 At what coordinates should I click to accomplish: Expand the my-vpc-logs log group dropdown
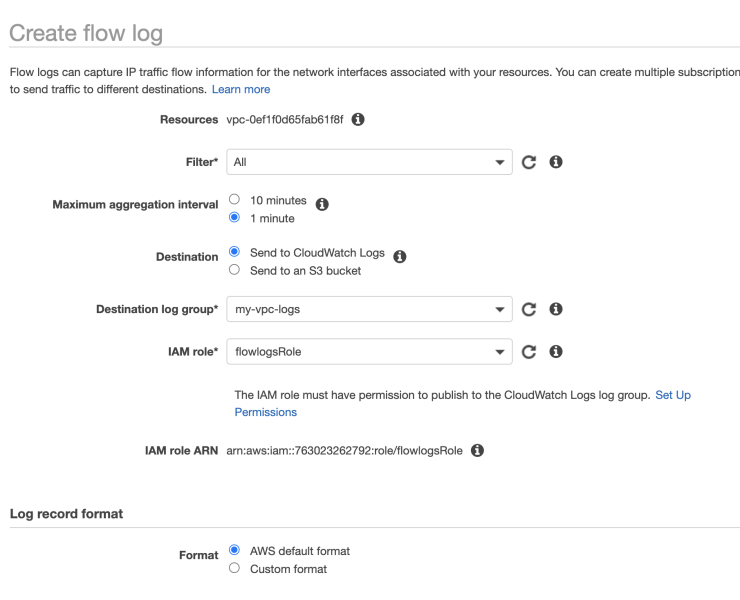click(369, 309)
